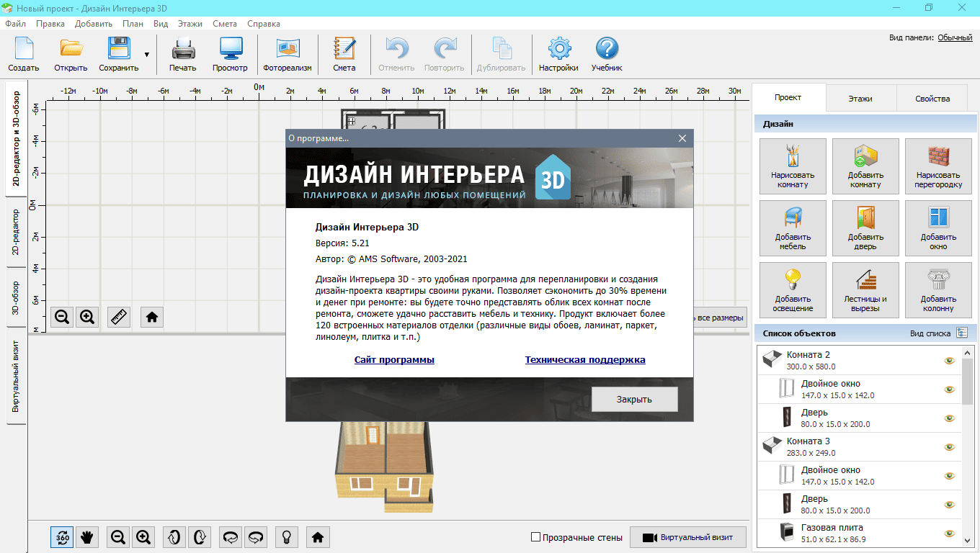Click the object list scrollbar
Screen dimensions: 980x553
click(x=966, y=382)
